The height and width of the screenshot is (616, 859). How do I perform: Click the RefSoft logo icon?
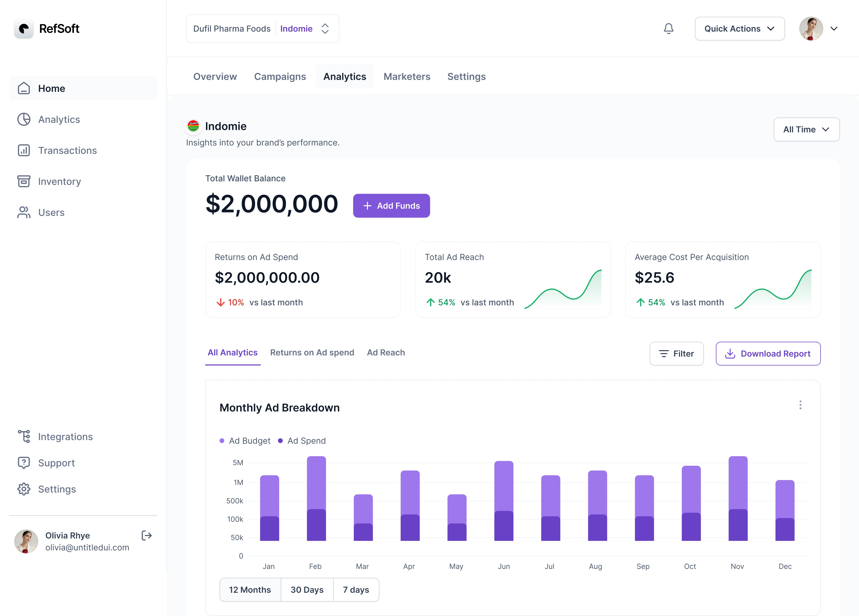(24, 29)
